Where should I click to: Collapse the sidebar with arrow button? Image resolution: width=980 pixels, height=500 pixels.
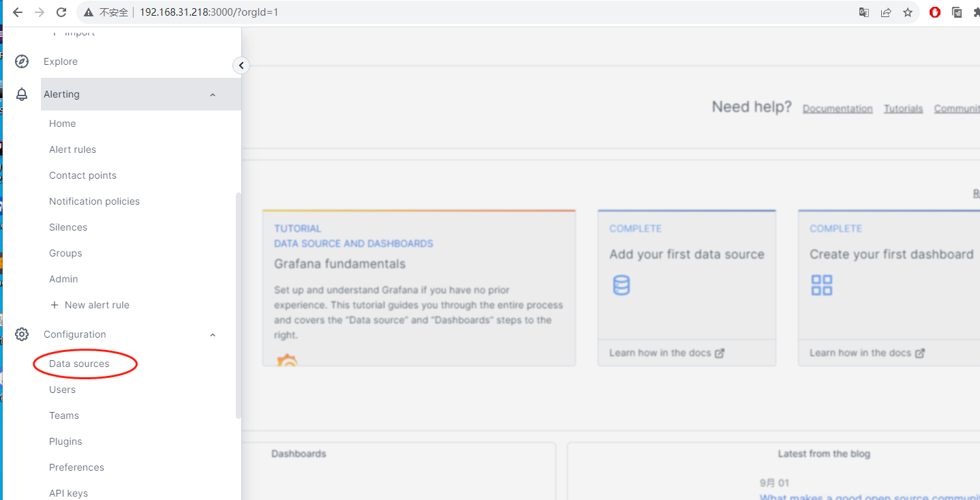241,65
